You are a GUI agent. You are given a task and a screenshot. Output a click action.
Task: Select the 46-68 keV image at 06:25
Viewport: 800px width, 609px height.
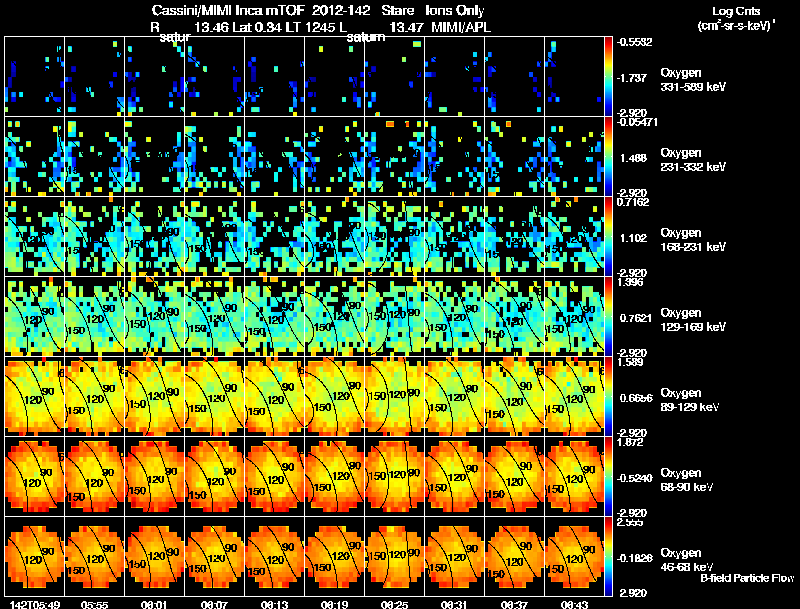pos(394,556)
